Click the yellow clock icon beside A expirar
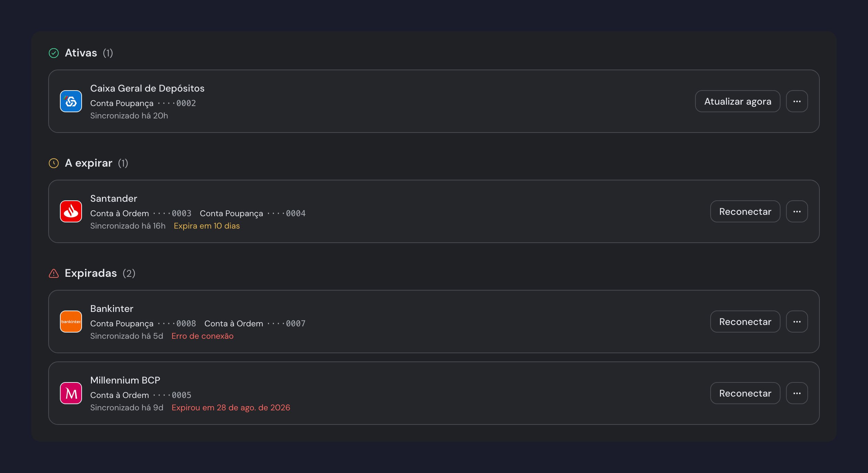This screenshot has width=868, height=473. pyautogui.click(x=54, y=163)
